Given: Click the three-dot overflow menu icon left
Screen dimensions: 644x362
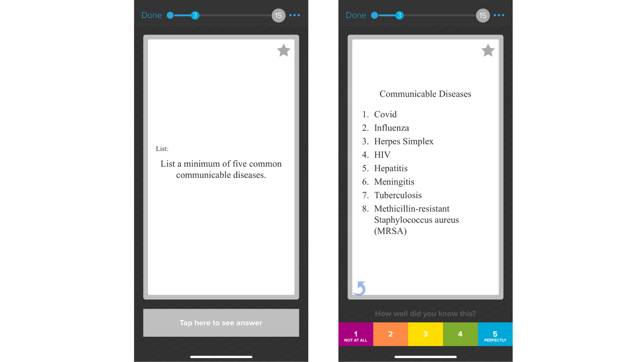Looking at the screenshot, I should pyautogui.click(x=294, y=15).
